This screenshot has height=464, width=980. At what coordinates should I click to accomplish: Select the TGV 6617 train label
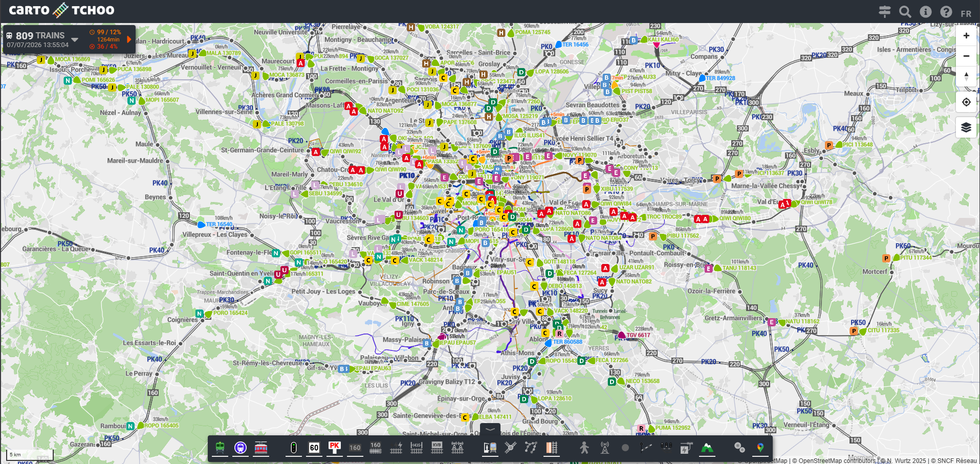pyautogui.click(x=638, y=336)
